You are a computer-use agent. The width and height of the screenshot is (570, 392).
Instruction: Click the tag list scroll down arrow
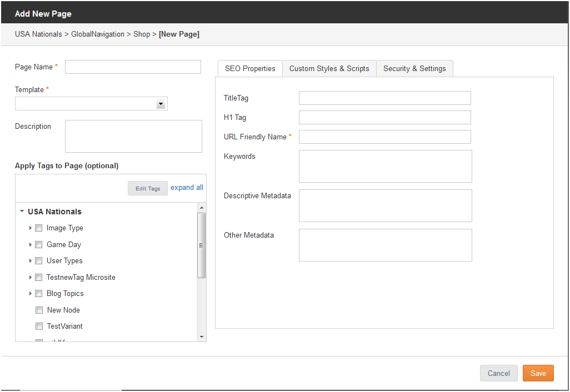click(202, 337)
